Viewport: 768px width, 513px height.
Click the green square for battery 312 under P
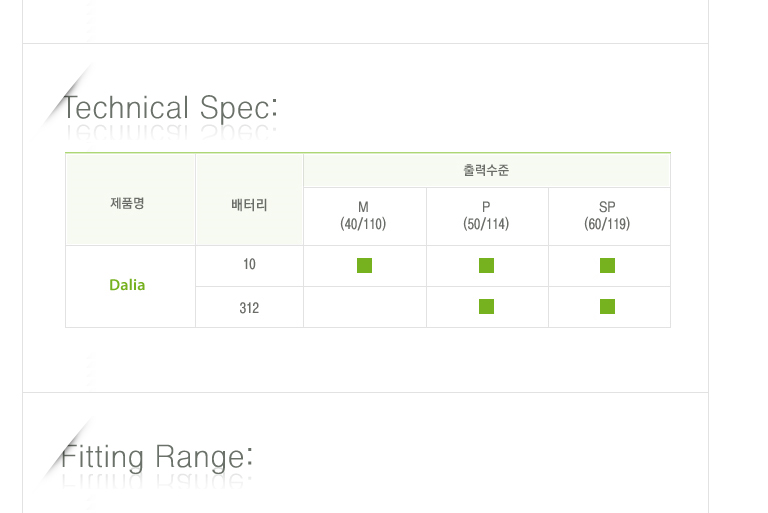(486, 306)
